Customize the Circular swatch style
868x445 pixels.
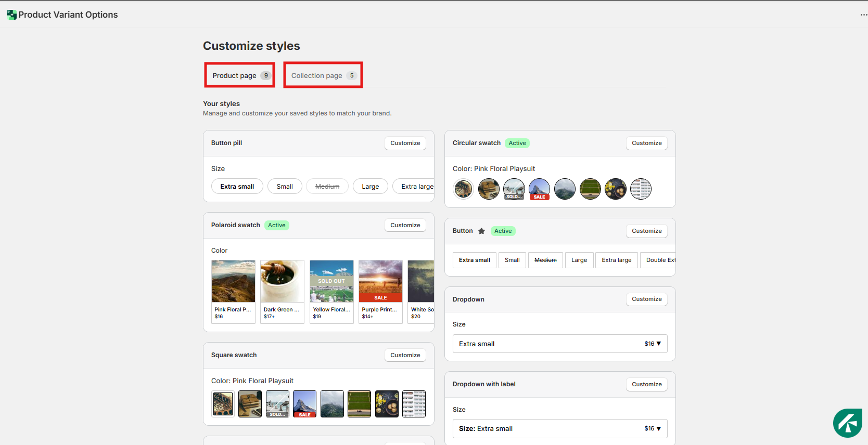click(x=646, y=143)
